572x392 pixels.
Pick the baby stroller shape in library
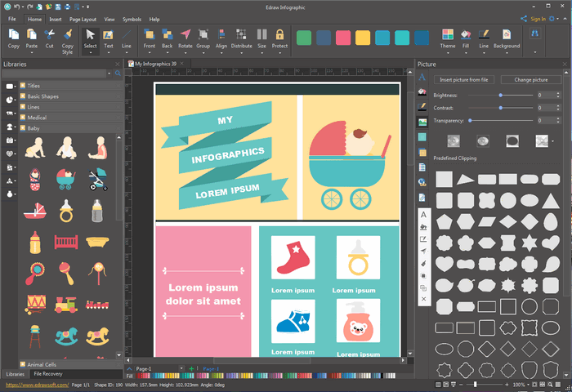[x=66, y=179]
